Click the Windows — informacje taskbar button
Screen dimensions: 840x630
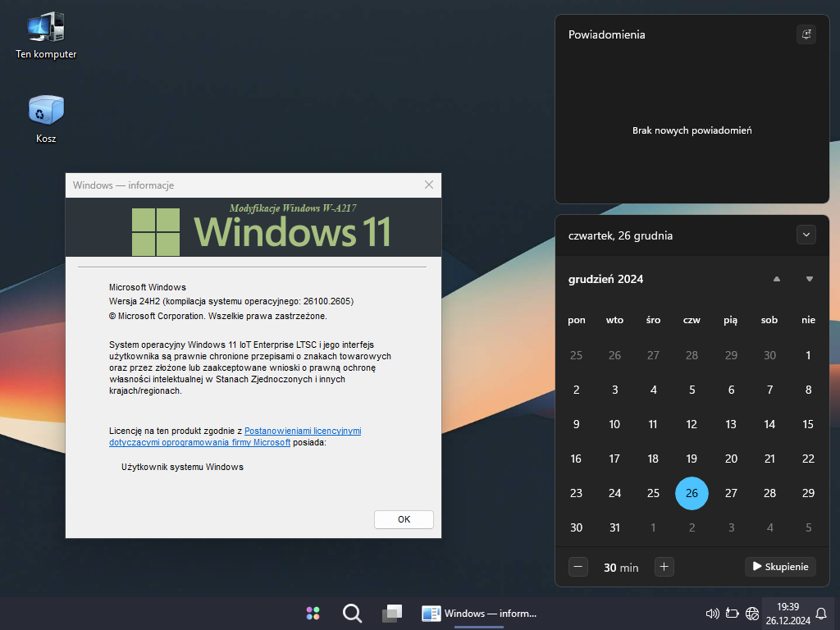tap(479, 614)
